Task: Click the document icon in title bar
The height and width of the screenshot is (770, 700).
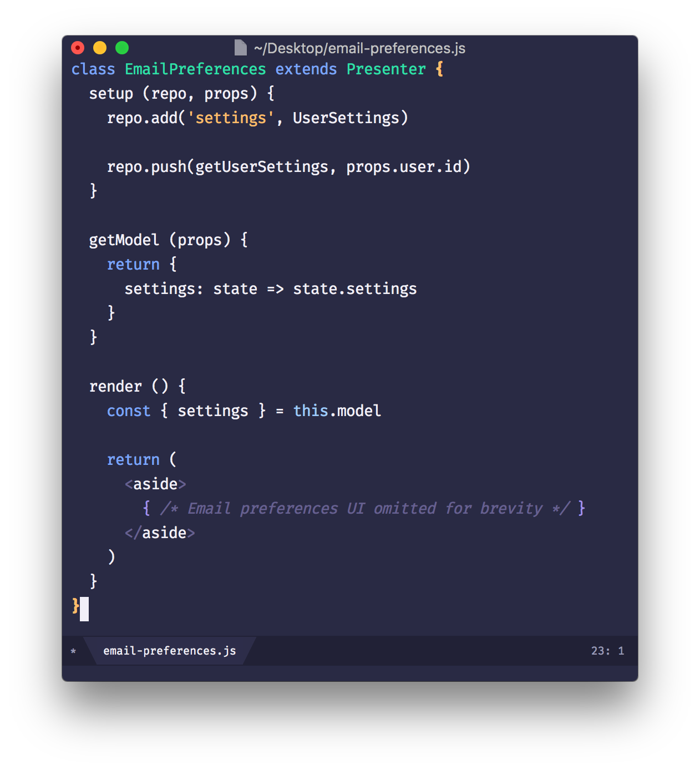Action: [x=240, y=48]
